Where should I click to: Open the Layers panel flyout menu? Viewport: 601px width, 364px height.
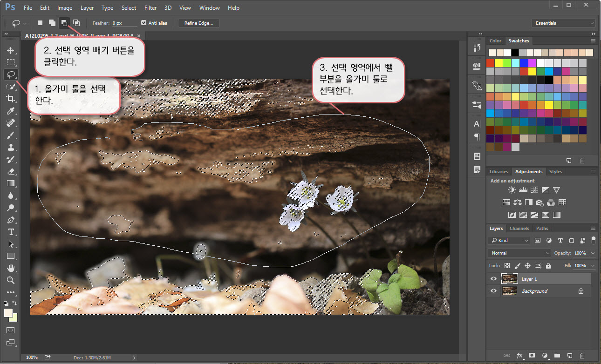pyautogui.click(x=593, y=229)
